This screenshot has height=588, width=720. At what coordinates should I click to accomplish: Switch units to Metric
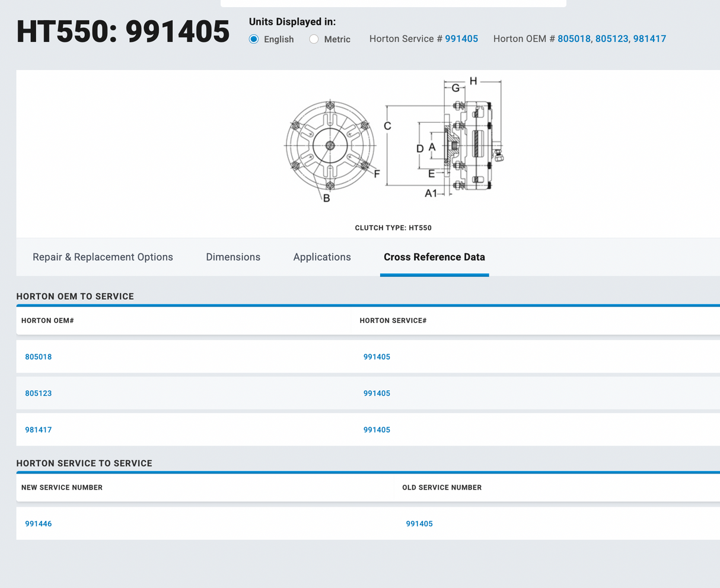coord(314,39)
